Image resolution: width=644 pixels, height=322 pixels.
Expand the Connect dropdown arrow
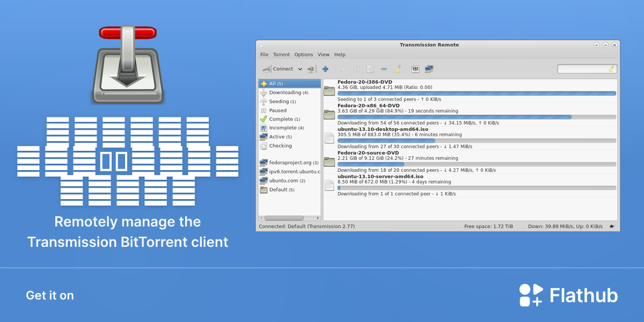click(x=300, y=69)
